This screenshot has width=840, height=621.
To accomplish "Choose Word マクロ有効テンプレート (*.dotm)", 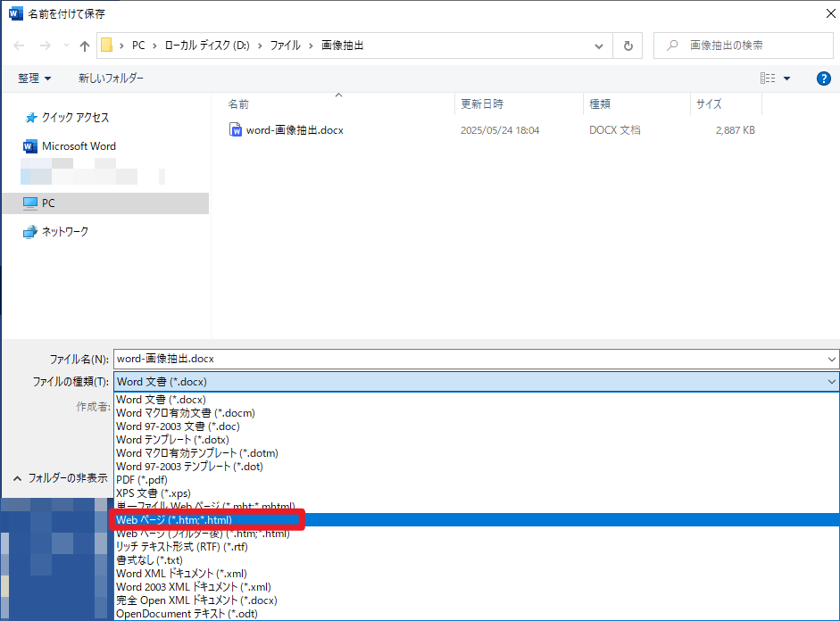I will (x=477, y=453).
